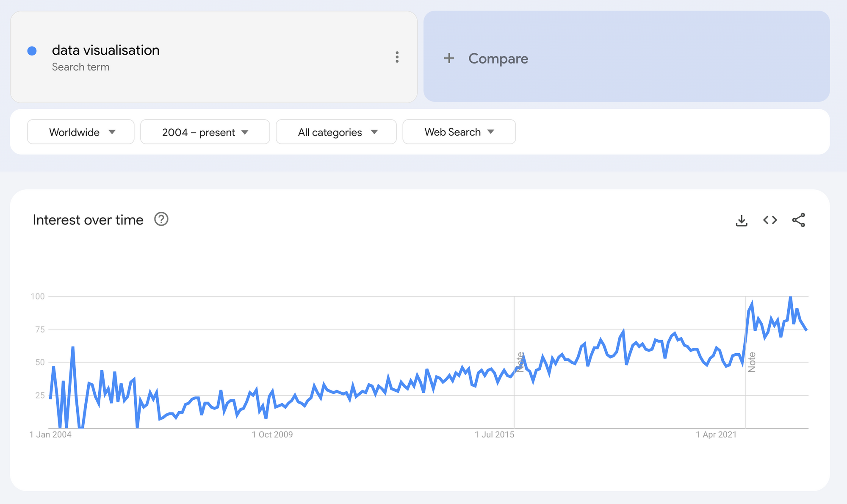Click the Note marker near Apr 2021
Image resolution: width=847 pixels, height=504 pixels.
752,362
